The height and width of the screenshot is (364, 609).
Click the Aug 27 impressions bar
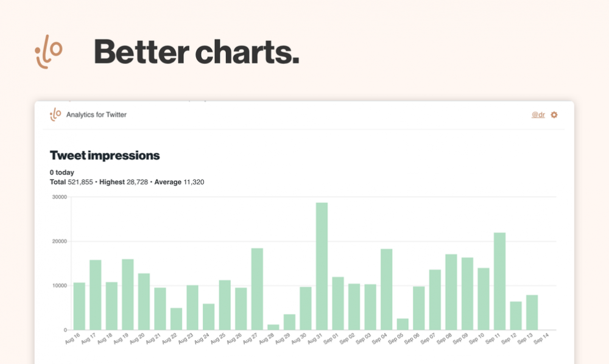[x=257, y=289]
